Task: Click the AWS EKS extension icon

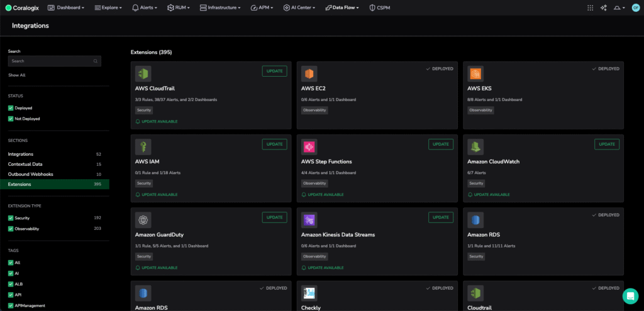Action: coord(475,74)
